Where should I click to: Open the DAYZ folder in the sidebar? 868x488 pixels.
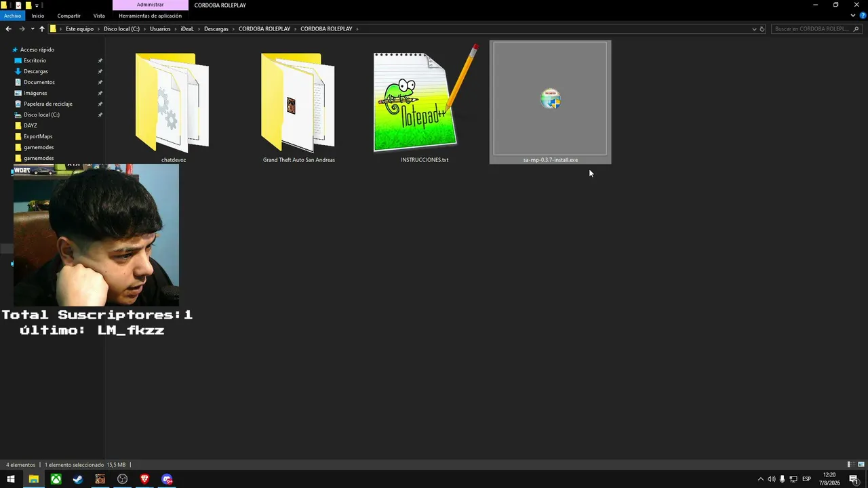[x=30, y=125]
